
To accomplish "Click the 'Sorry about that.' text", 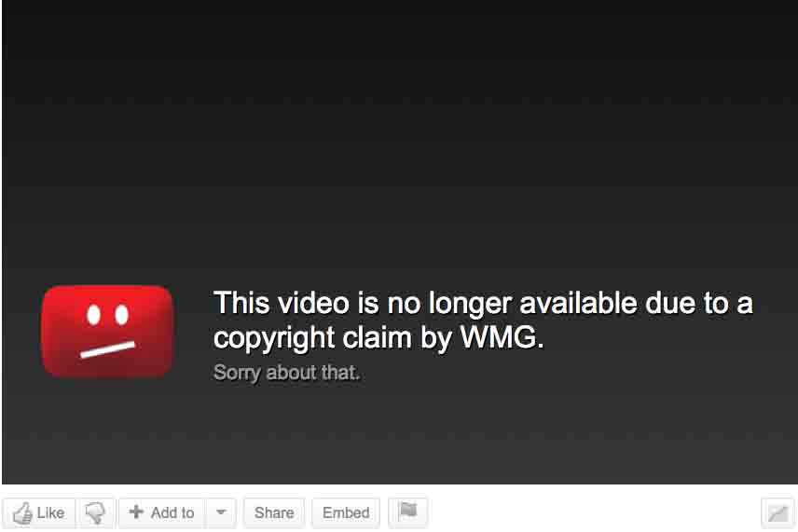I will (286, 373).
